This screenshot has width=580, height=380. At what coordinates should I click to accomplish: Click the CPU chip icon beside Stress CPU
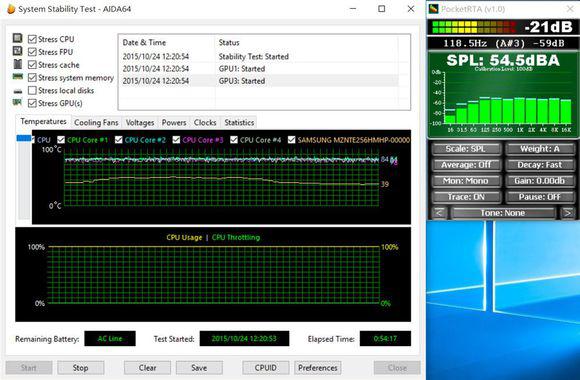pyautogui.click(x=17, y=38)
